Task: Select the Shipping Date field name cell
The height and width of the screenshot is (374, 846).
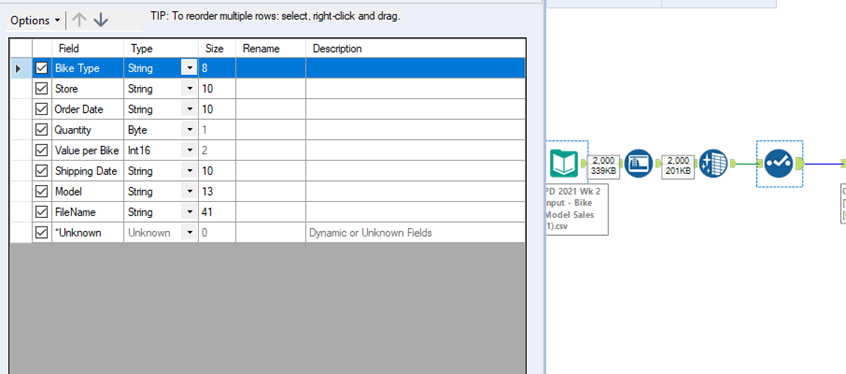Action: click(88, 171)
